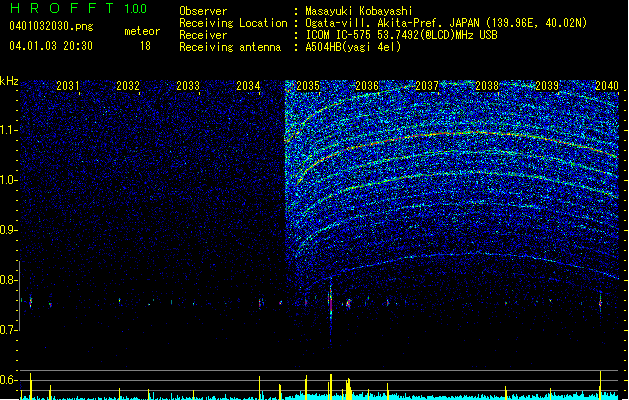This screenshot has height=400, width=629.
Task: Click the 'meteor' label
Action: click(142, 31)
